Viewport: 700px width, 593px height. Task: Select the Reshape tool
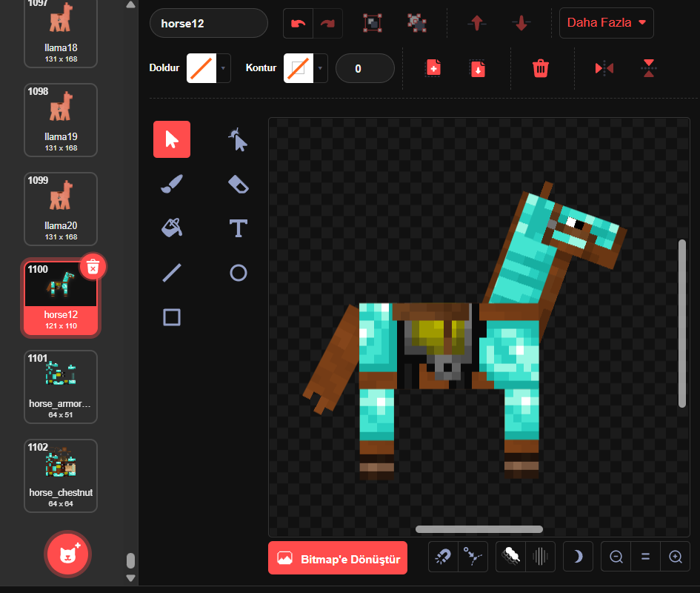click(238, 139)
